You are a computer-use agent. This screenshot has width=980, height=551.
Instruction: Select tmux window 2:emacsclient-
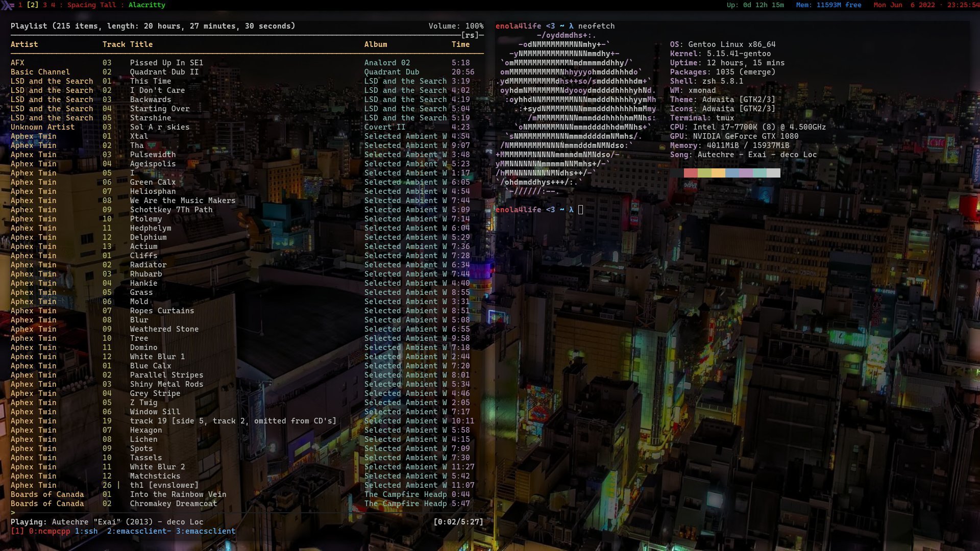coord(139,531)
